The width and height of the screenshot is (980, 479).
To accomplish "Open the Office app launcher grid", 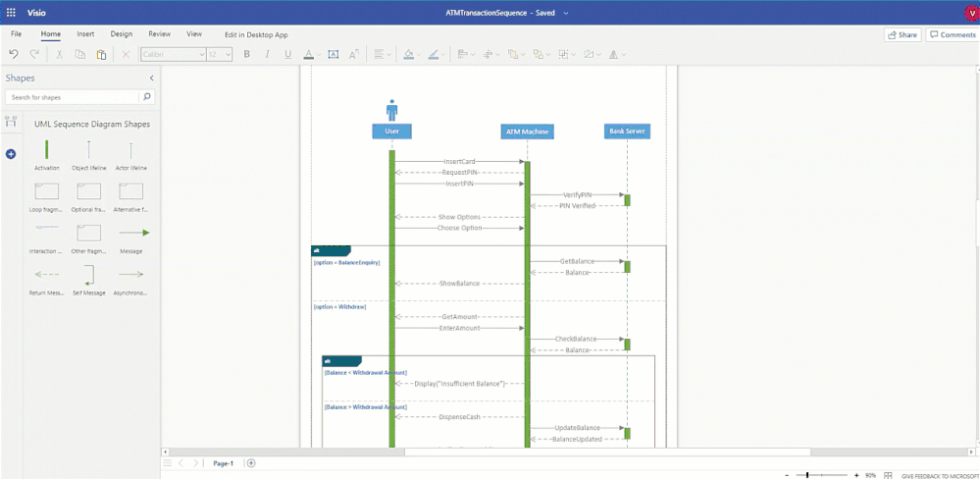I will (x=11, y=13).
